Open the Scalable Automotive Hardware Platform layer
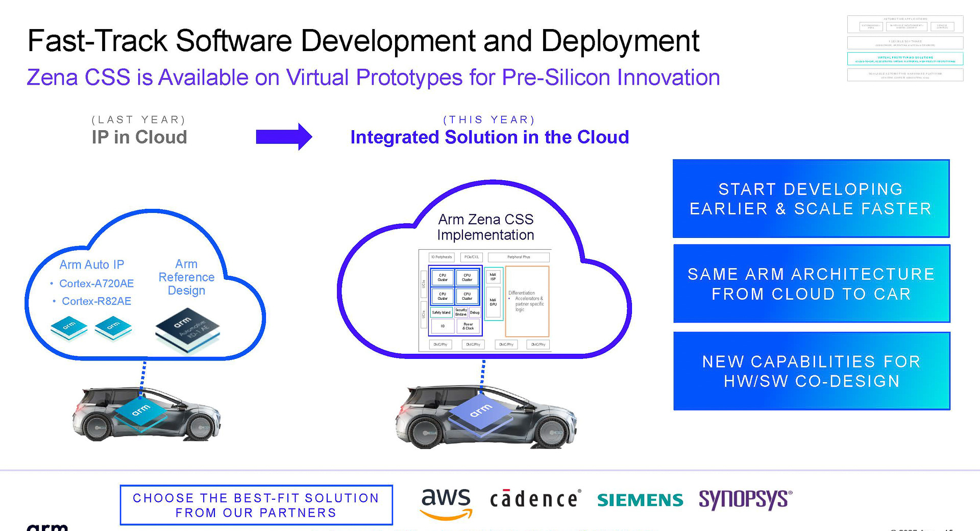980x531 pixels. click(905, 75)
